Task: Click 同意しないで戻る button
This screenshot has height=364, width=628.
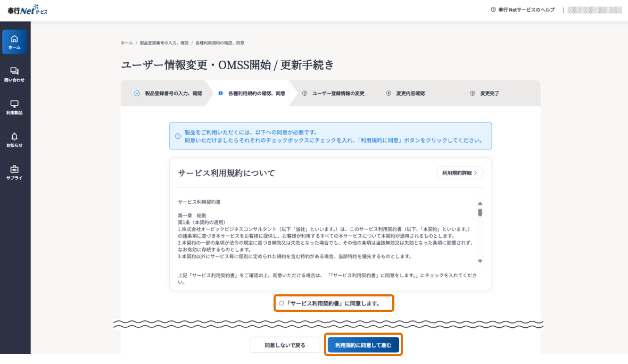Action: coord(285,345)
